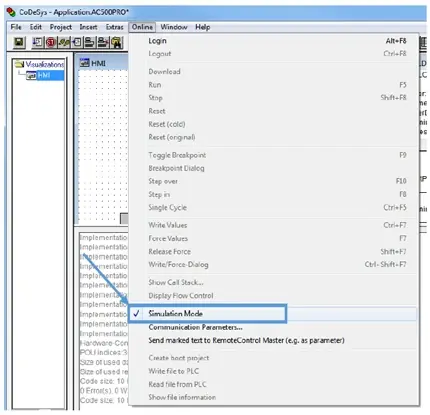This screenshot has width=430, height=415.
Task: Open the Extras menu
Action: pos(114,27)
